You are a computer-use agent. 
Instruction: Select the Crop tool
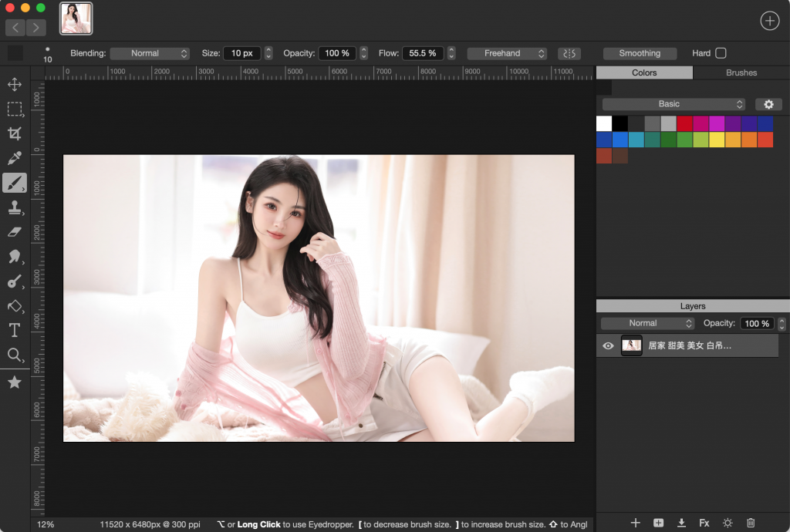[x=15, y=133]
